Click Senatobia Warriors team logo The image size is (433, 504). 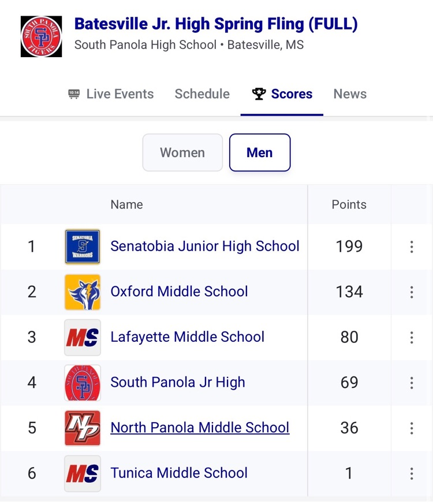83,247
